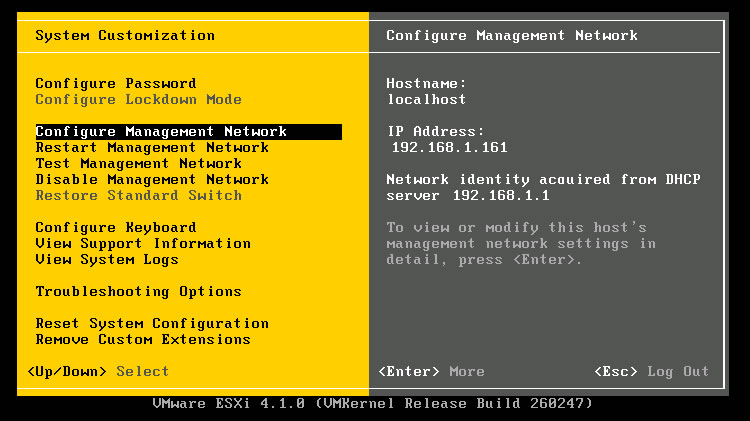Open View System Logs
750x421 pixels.
pyautogui.click(x=107, y=259)
